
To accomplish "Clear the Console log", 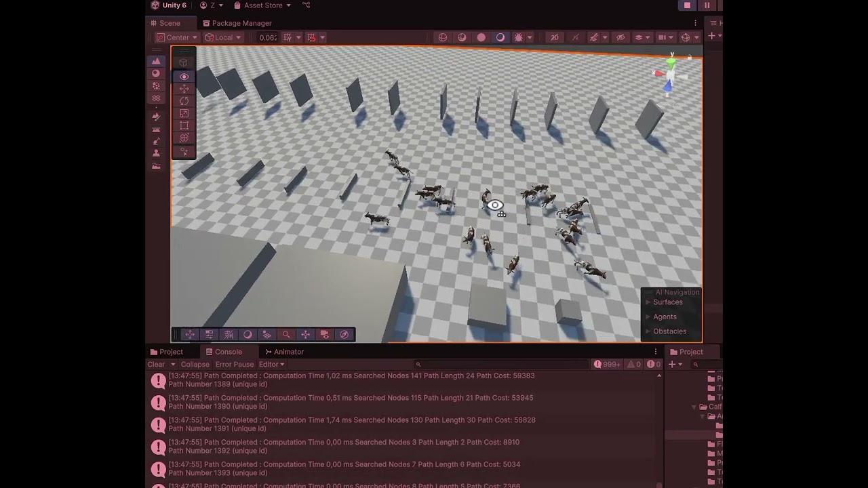I will [x=157, y=364].
